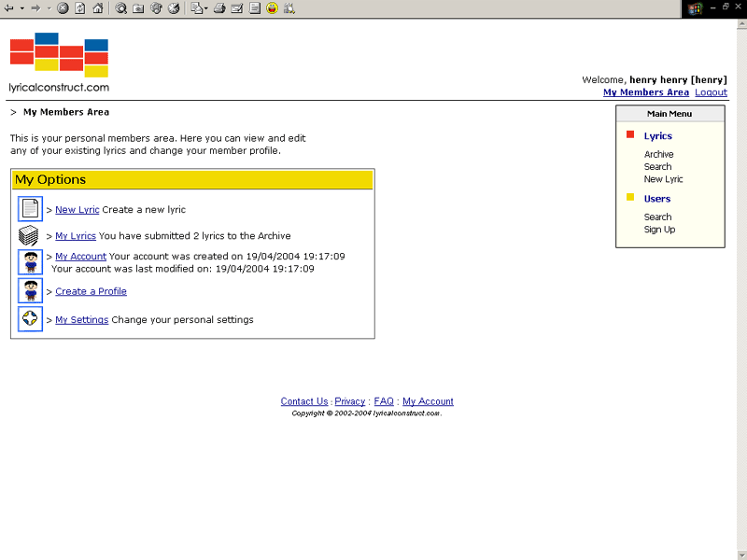This screenshot has height=560, width=747.
Task: Refresh the page with the Refresh icon
Action: click(x=80, y=8)
